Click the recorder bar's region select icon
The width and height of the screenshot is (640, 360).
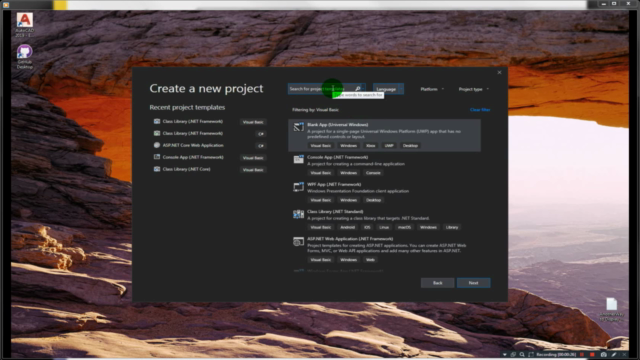(531, 355)
